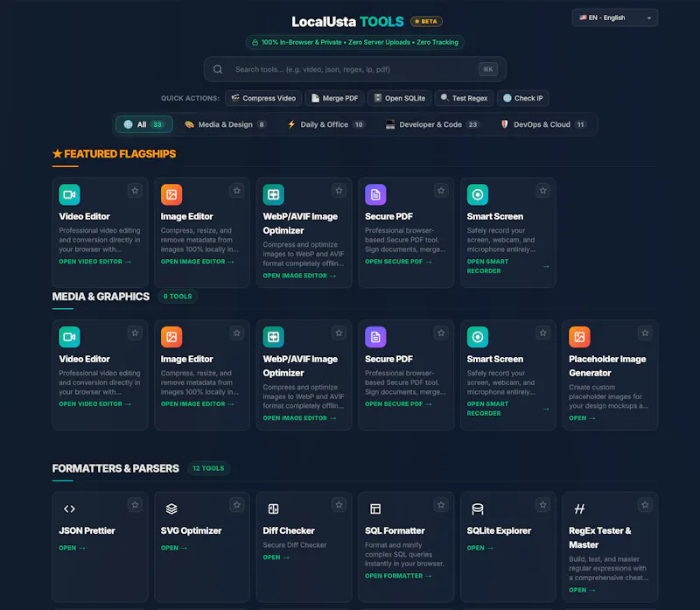
Task: Click the Image Editor icon in Featured Flagships
Action: coord(171,194)
